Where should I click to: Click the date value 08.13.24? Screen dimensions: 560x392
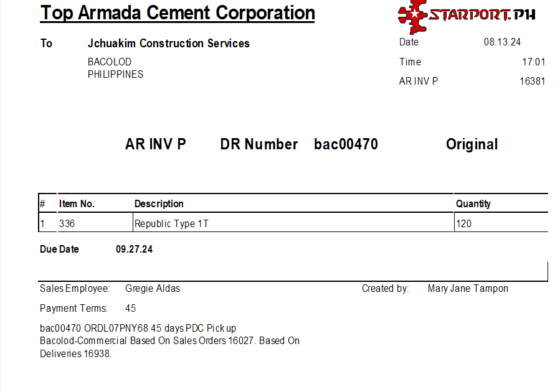(x=502, y=42)
